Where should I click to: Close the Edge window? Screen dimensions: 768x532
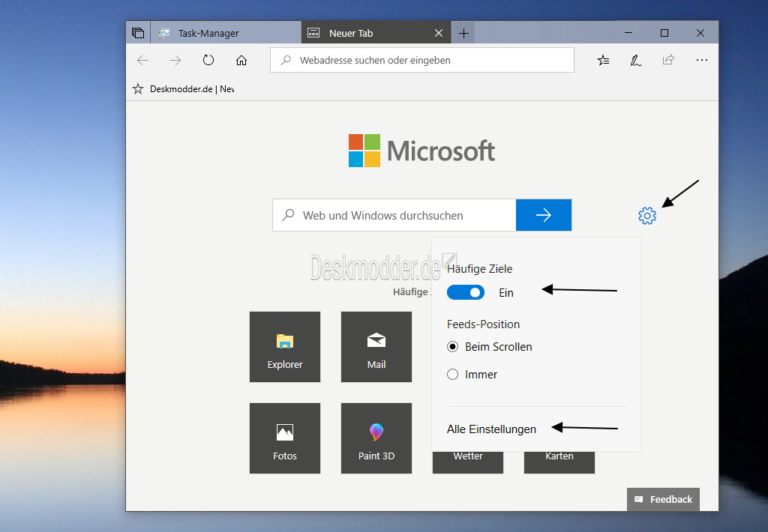point(700,33)
